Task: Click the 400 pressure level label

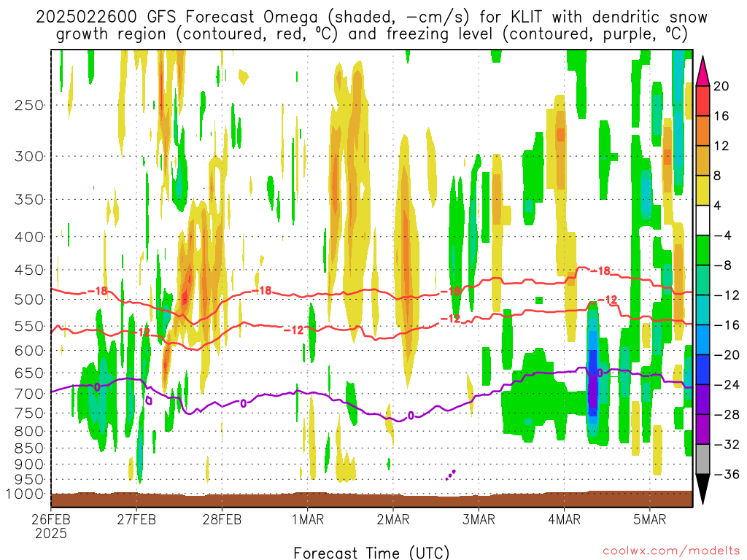Action: click(x=29, y=237)
